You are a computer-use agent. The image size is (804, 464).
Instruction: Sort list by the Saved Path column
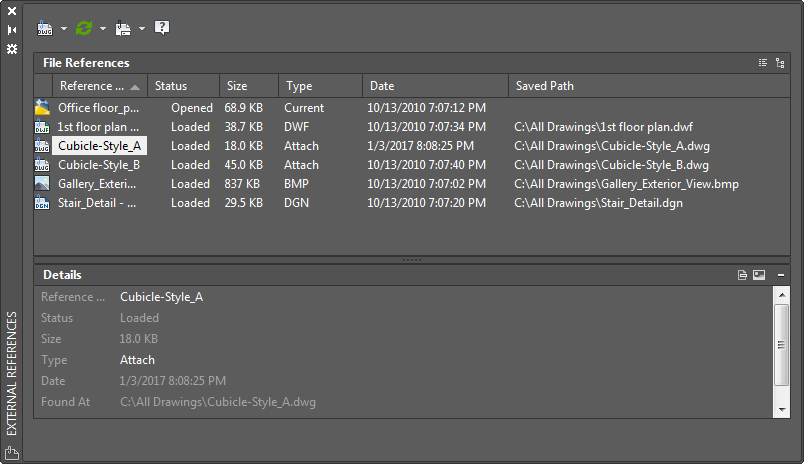(x=545, y=86)
